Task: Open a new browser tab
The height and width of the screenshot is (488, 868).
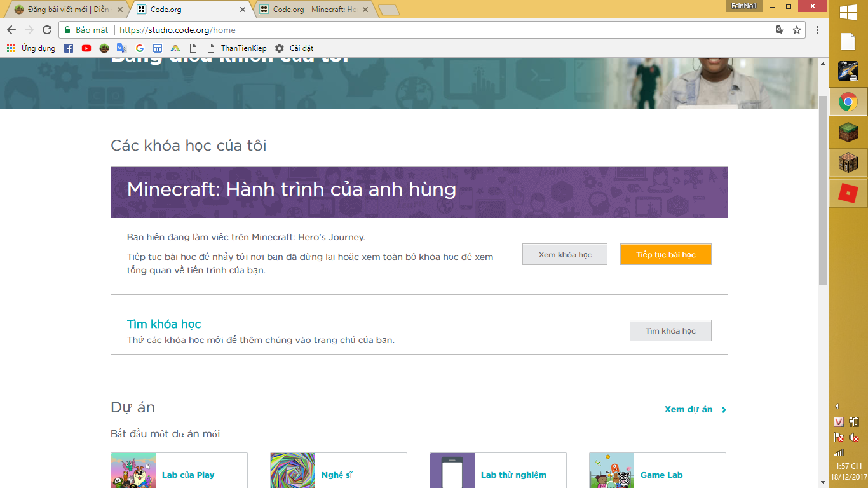Action: pos(388,10)
